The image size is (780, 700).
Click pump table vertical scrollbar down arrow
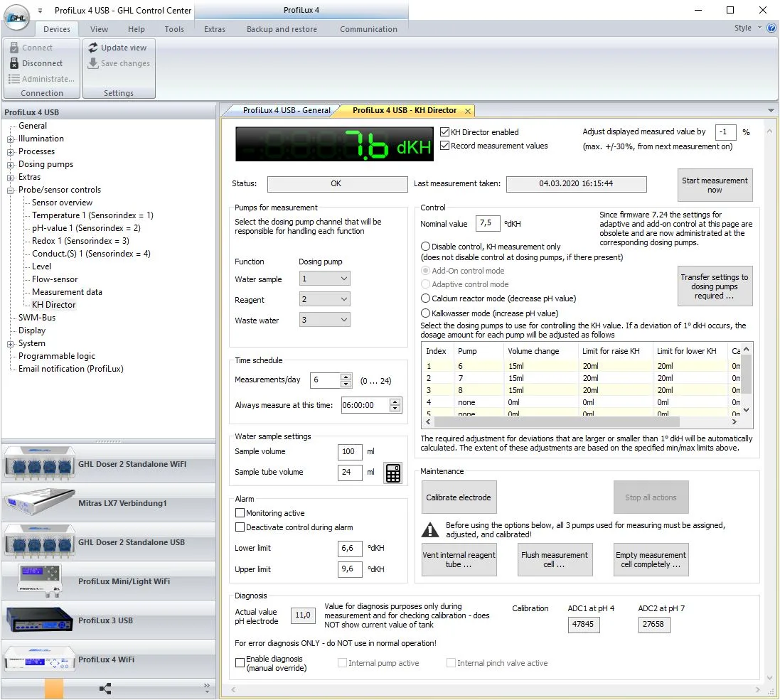coord(746,410)
